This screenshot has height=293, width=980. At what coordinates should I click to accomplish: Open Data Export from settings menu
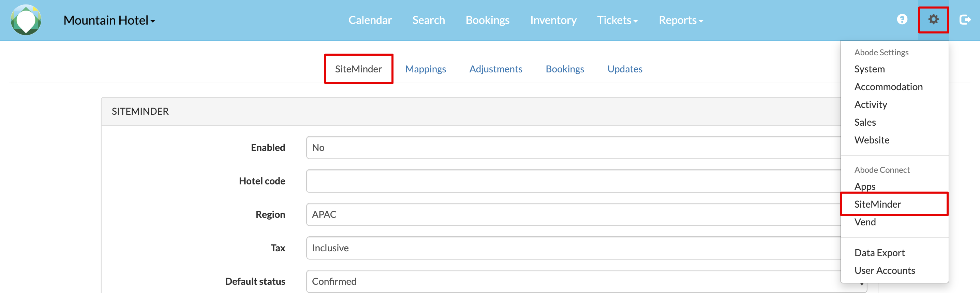(879, 253)
